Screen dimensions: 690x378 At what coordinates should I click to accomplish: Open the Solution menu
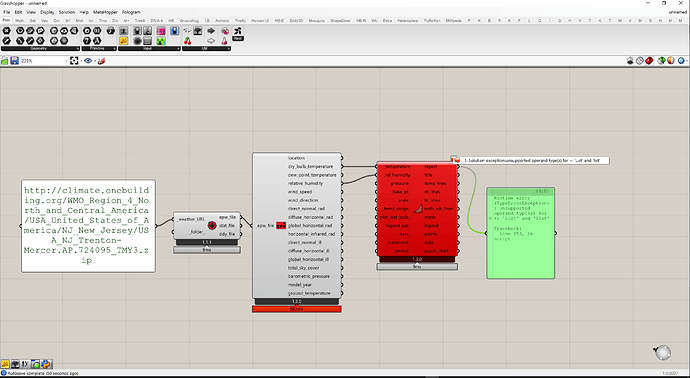[x=67, y=12]
